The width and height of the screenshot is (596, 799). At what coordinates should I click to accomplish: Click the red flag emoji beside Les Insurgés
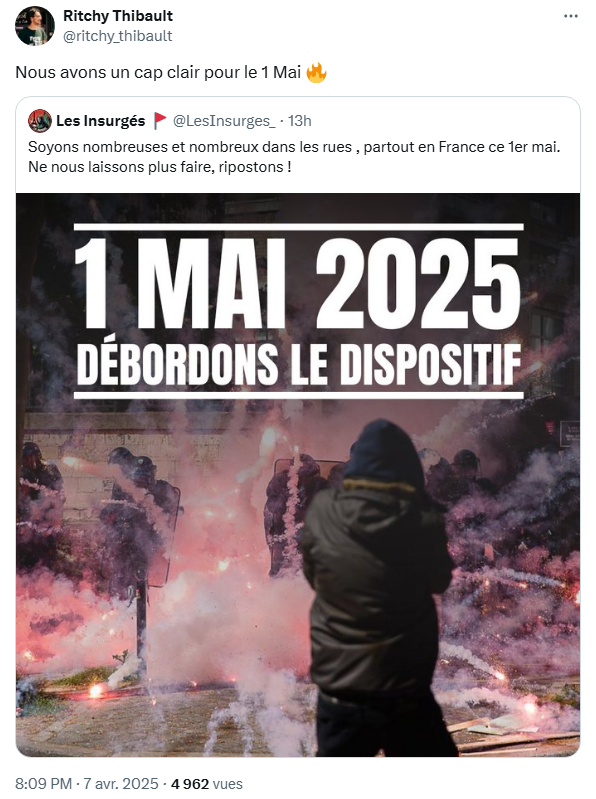pos(160,121)
